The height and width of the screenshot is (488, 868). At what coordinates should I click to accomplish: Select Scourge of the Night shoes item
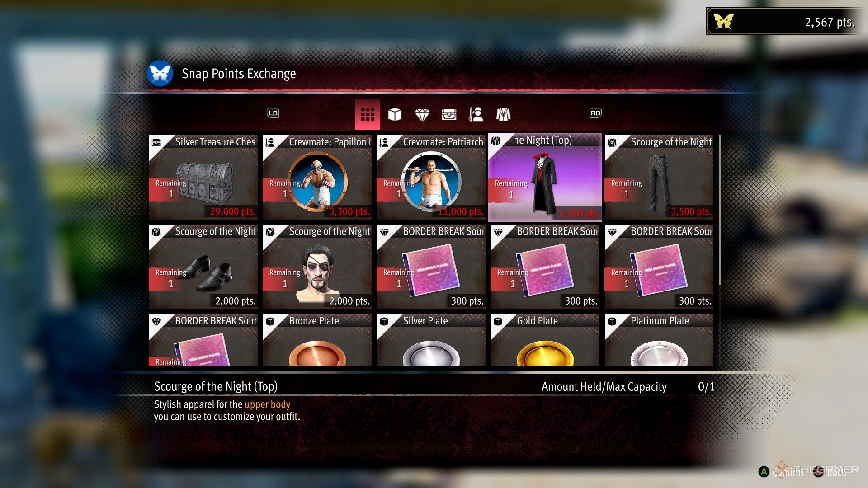click(204, 266)
